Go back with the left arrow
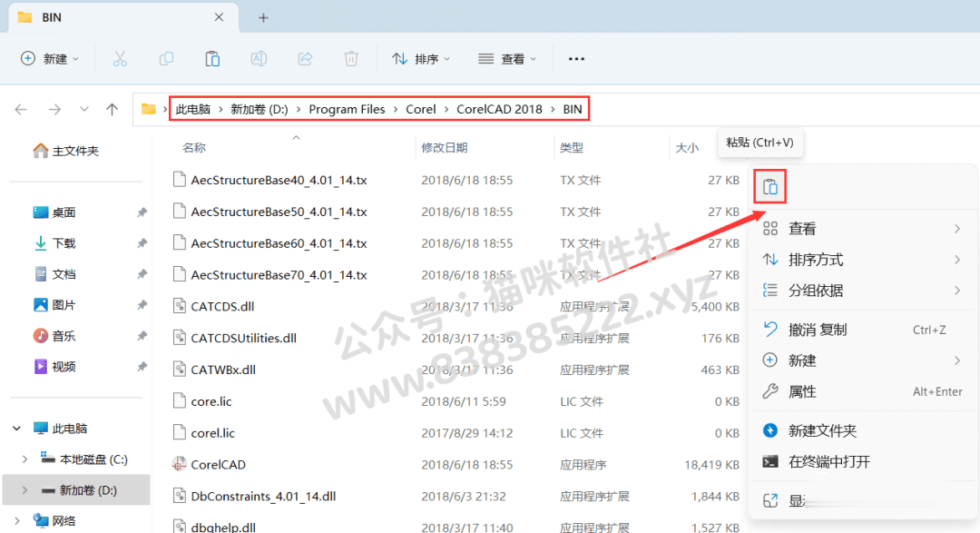 [21, 110]
